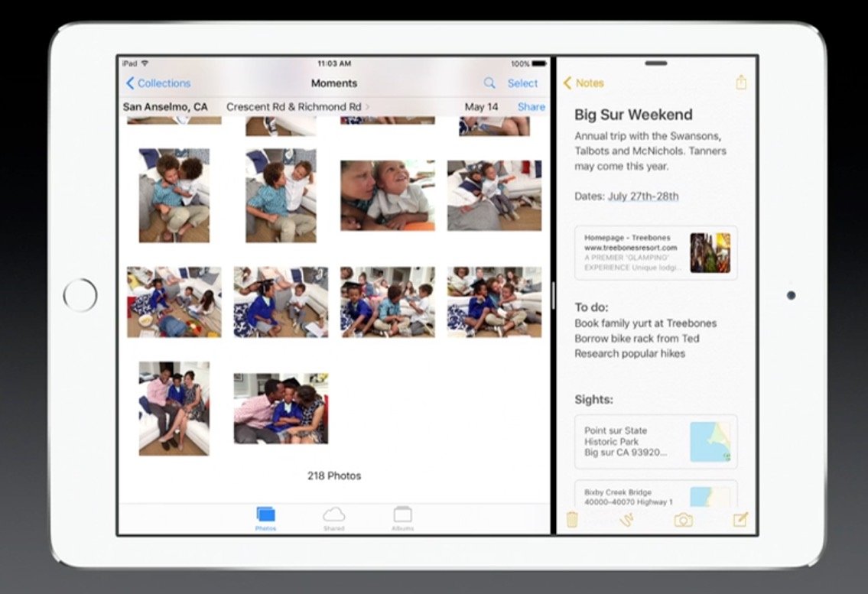Open the close-up photo of the laughing child
Image resolution: width=868 pixels, height=594 pixels.
388,196
